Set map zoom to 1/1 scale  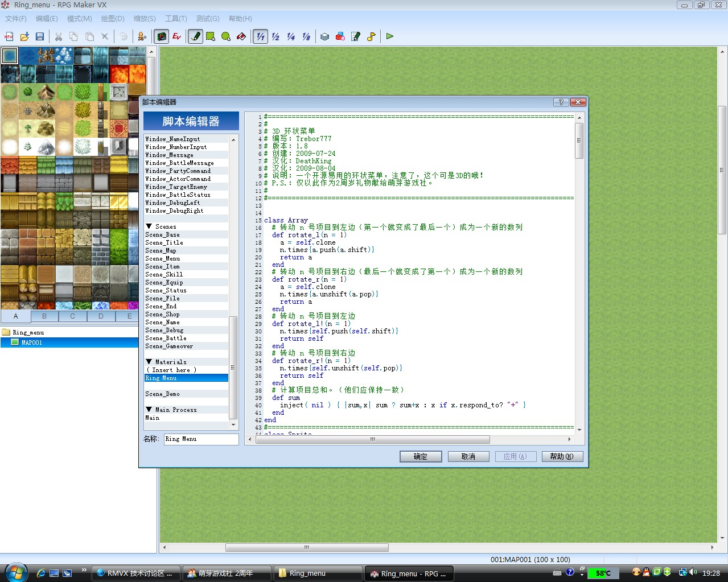[x=260, y=36]
